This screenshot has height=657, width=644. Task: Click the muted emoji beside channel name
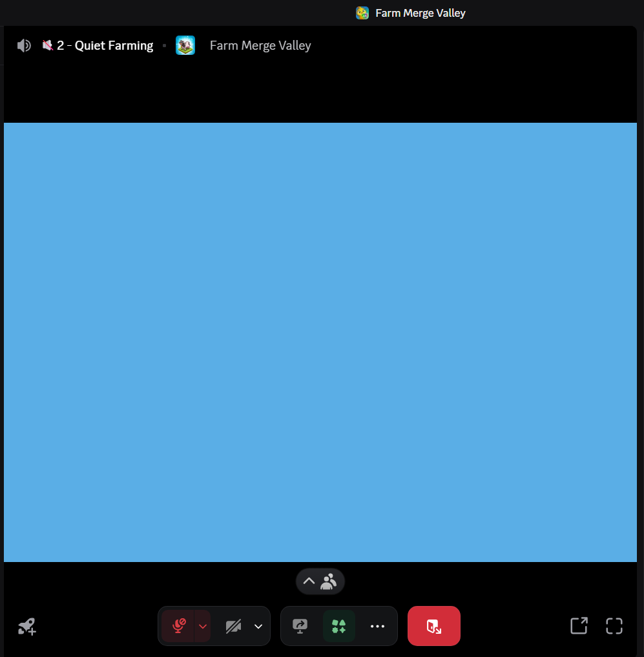47,45
